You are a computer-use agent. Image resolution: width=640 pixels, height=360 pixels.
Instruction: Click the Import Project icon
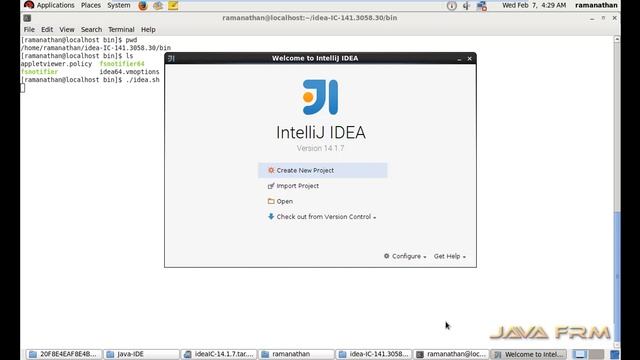click(271, 186)
